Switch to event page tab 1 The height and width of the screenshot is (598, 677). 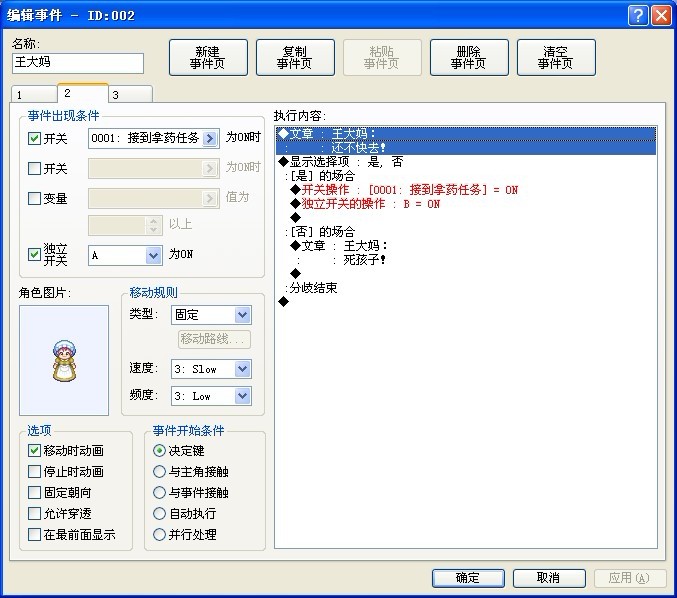[34, 95]
